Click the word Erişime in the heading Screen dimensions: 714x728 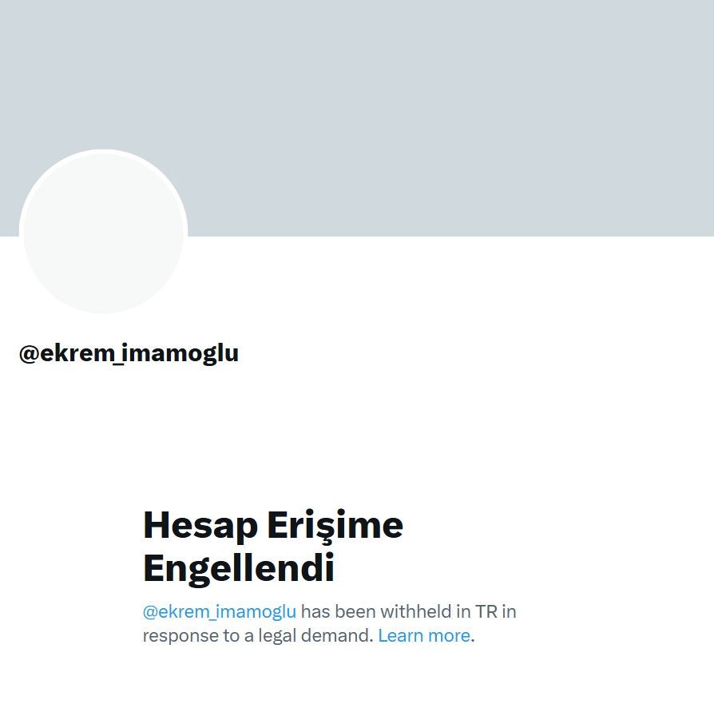335,526
